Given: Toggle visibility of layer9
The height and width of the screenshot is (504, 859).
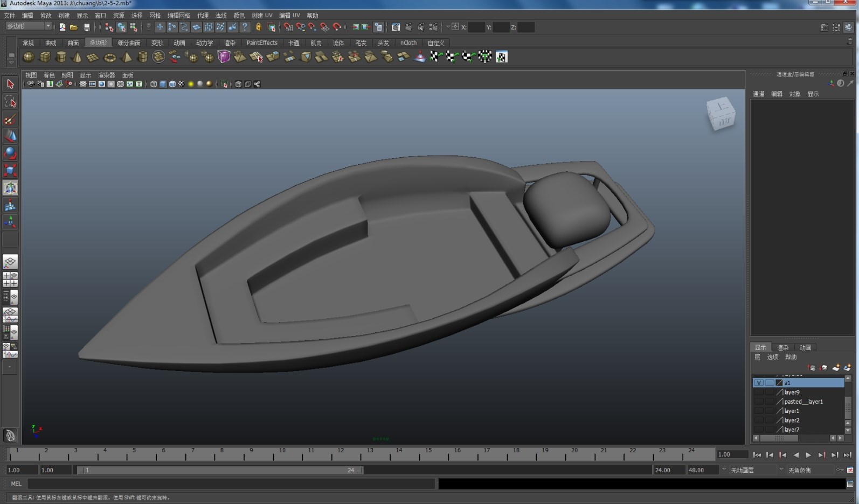Looking at the screenshot, I should pyautogui.click(x=759, y=392).
